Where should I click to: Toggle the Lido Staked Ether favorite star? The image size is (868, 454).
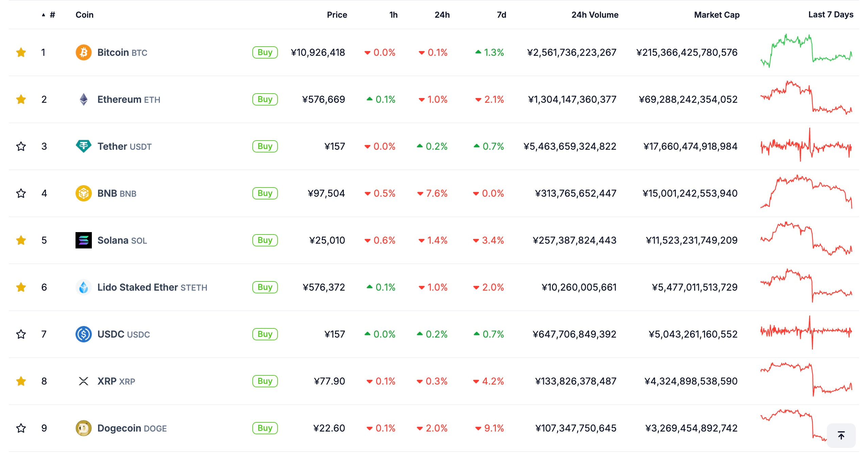(21, 287)
